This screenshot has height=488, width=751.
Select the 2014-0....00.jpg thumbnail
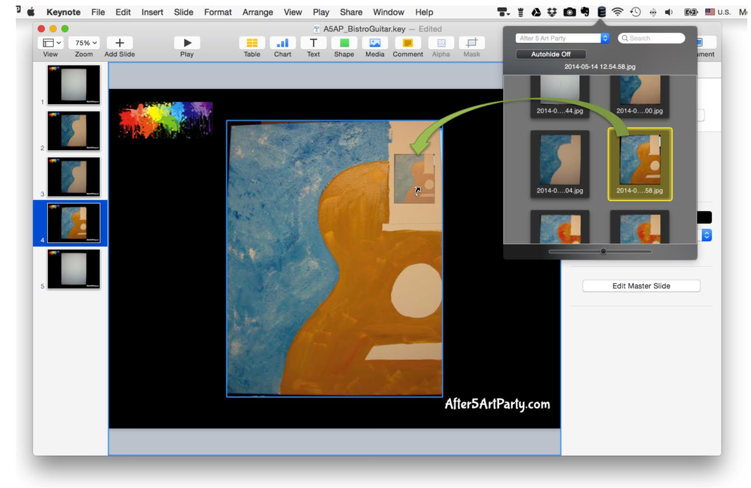pyautogui.click(x=640, y=96)
